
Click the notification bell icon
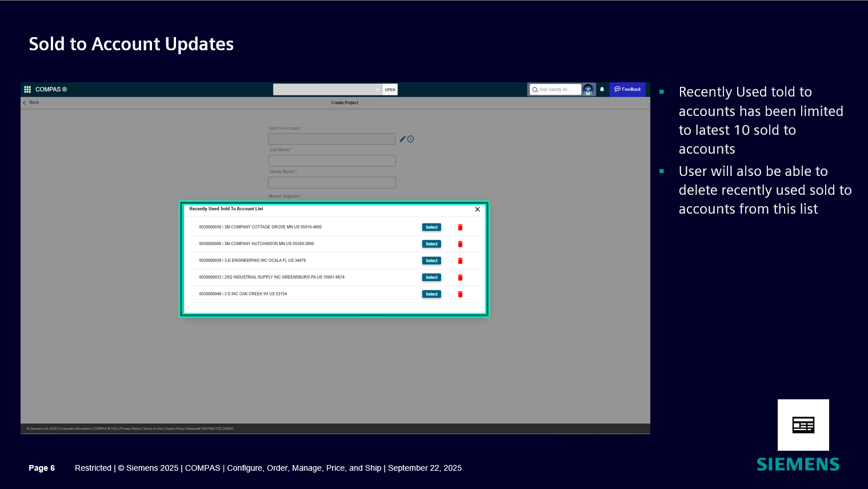point(602,89)
